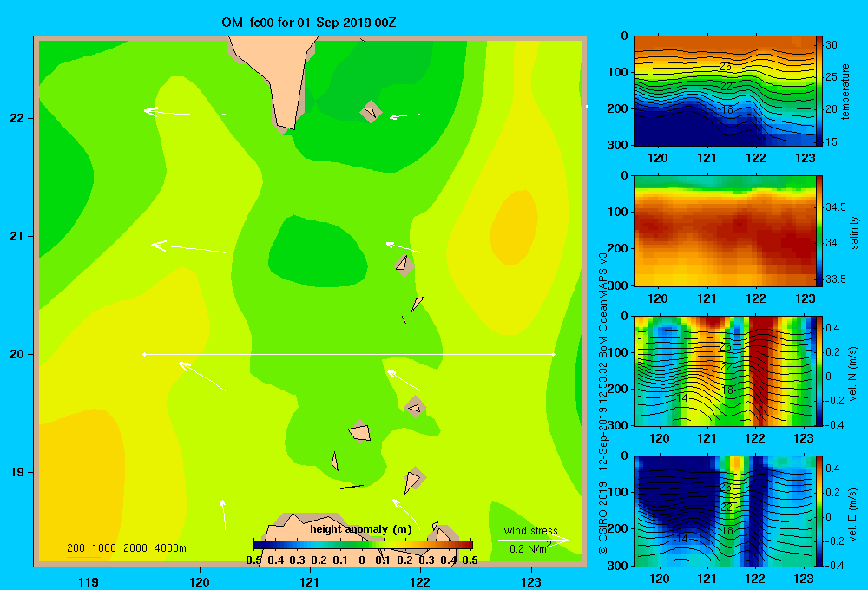Image resolution: width=868 pixels, height=590 pixels.
Task: Click longitude 123 under vel. E plot
Action: (x=805, y=579)
